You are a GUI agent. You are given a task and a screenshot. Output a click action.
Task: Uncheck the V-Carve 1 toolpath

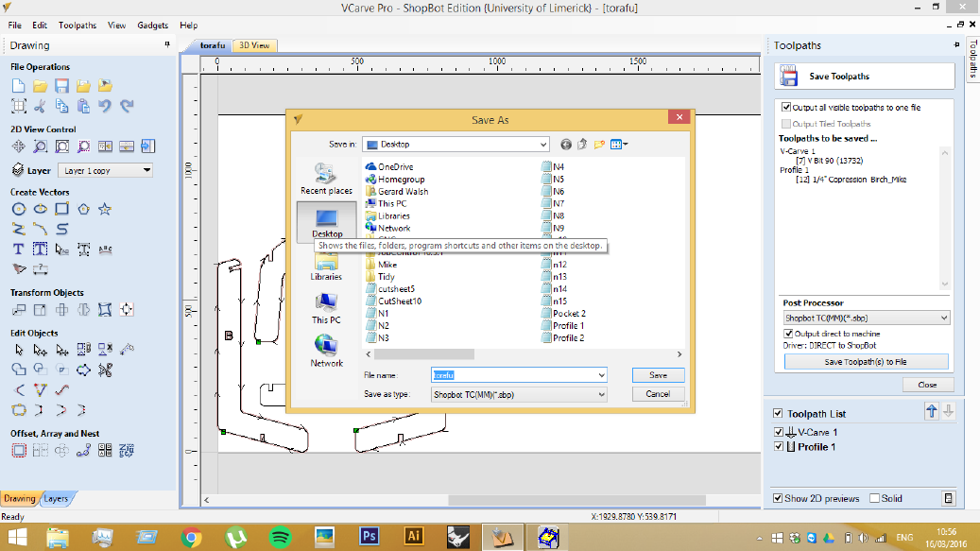(x=778, y=432)
